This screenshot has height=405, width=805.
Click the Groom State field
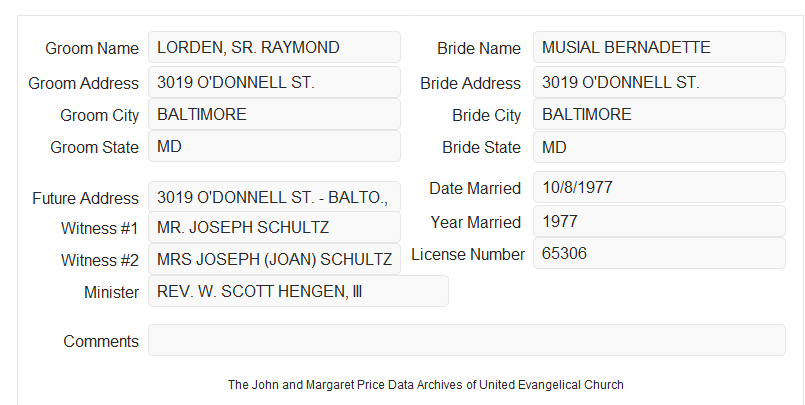[274, 146]
